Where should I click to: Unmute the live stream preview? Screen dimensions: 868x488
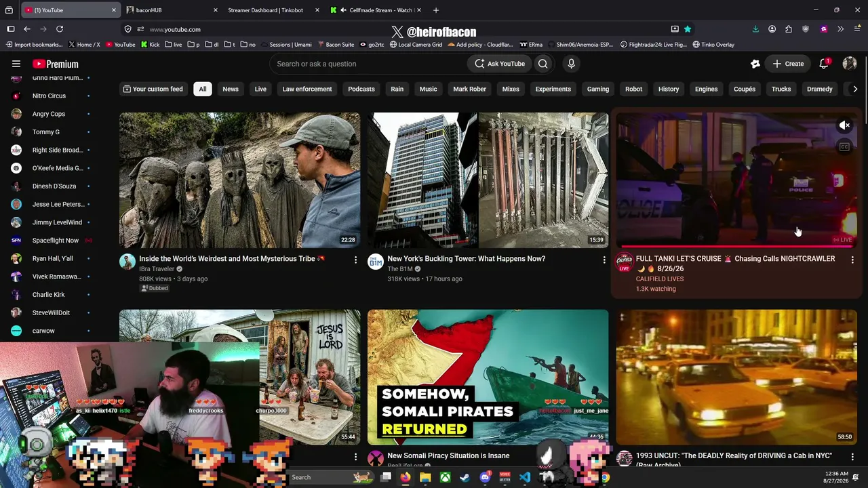point(844,125)
